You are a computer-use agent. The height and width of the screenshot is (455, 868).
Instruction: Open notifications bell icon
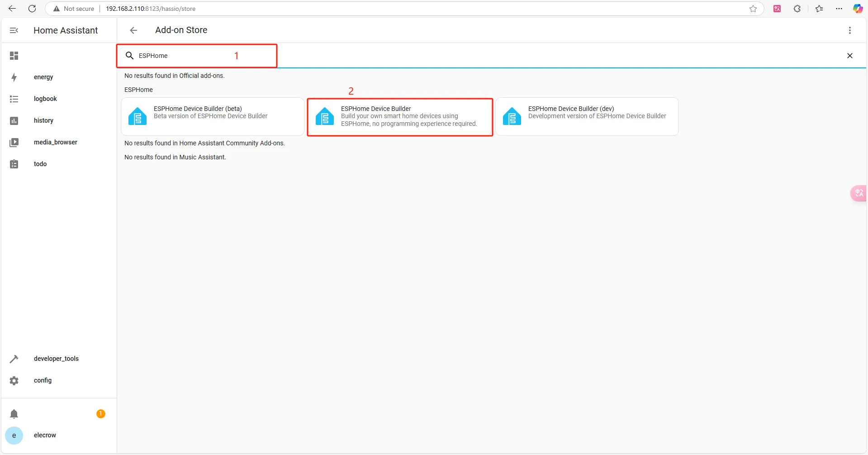[x=14, y=414]
